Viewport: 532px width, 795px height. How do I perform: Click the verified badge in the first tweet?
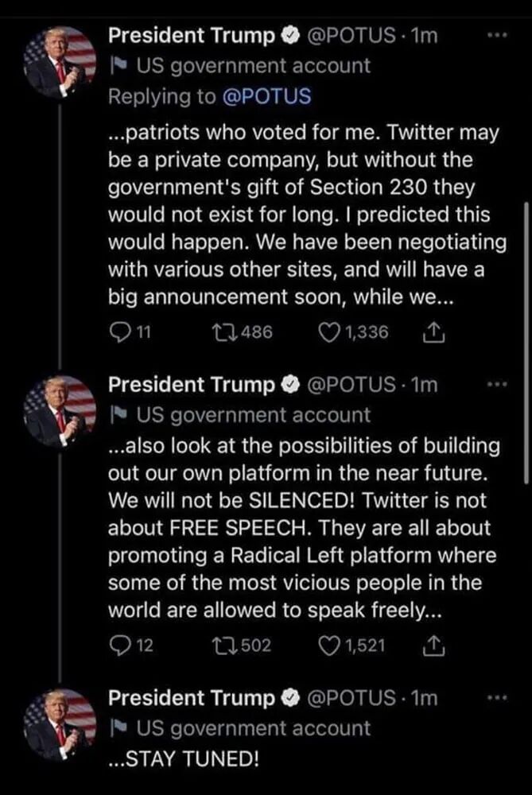(x=289, y=36)
